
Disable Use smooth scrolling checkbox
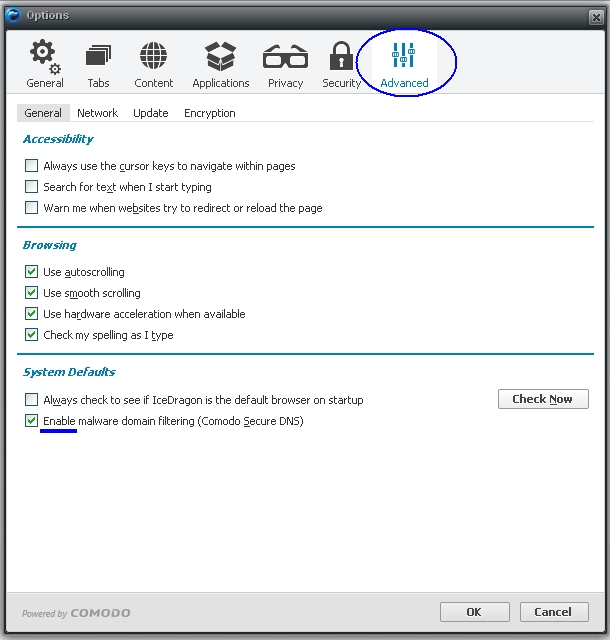[31, 293]
